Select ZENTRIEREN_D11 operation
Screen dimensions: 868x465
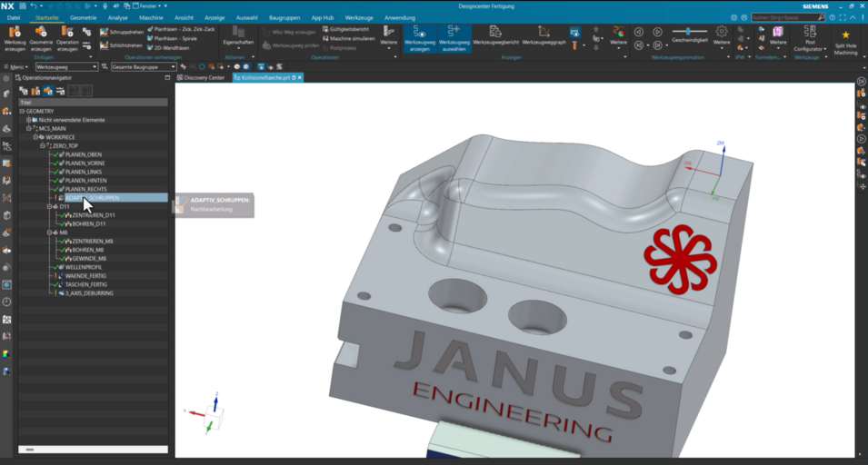(93, 215)
